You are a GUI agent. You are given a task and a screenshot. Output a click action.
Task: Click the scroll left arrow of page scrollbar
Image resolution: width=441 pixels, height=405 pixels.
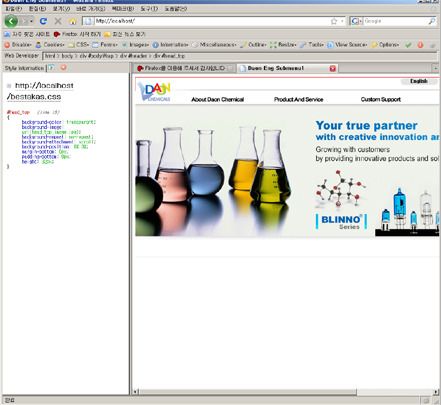pyautogui.click(x=136, y=392)
